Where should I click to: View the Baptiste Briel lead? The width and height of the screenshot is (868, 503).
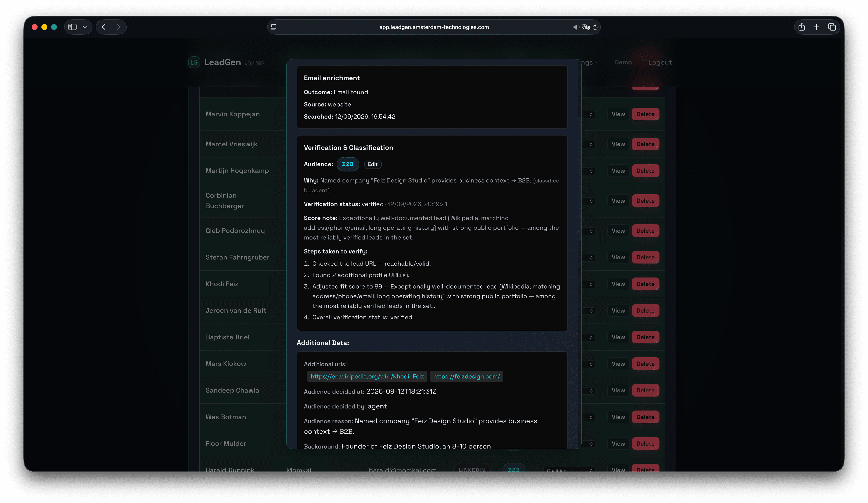(618, 337)
